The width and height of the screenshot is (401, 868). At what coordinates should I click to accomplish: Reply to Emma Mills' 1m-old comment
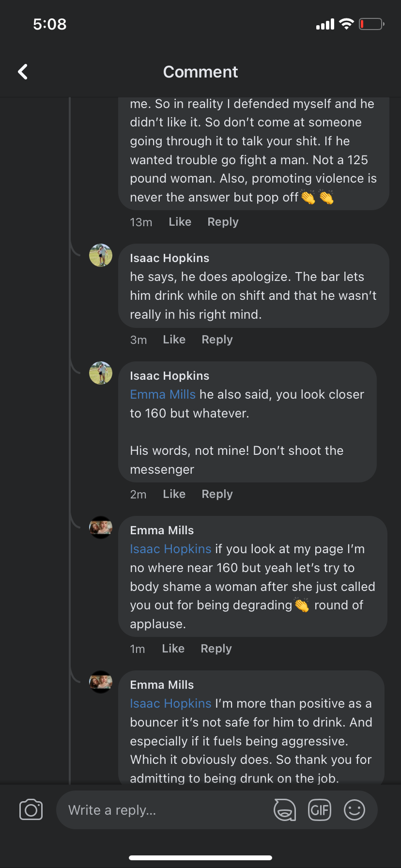[x=216, y=649]
